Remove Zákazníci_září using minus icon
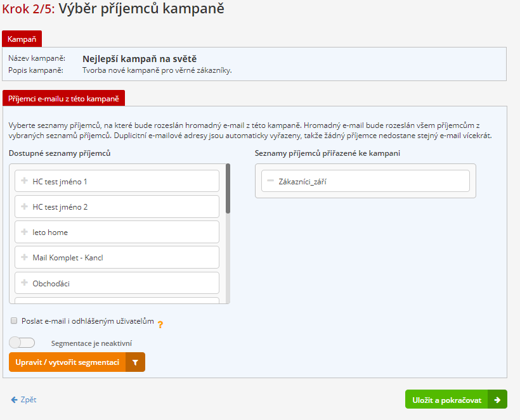Screen dimensions: 520x420 270,181
